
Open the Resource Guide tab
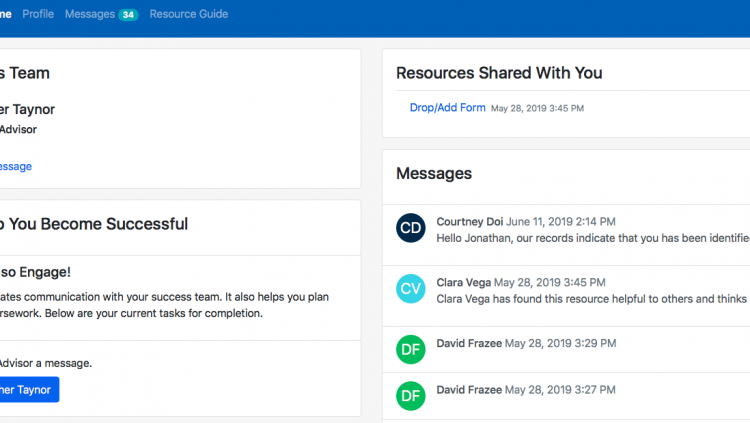[189, 14]
